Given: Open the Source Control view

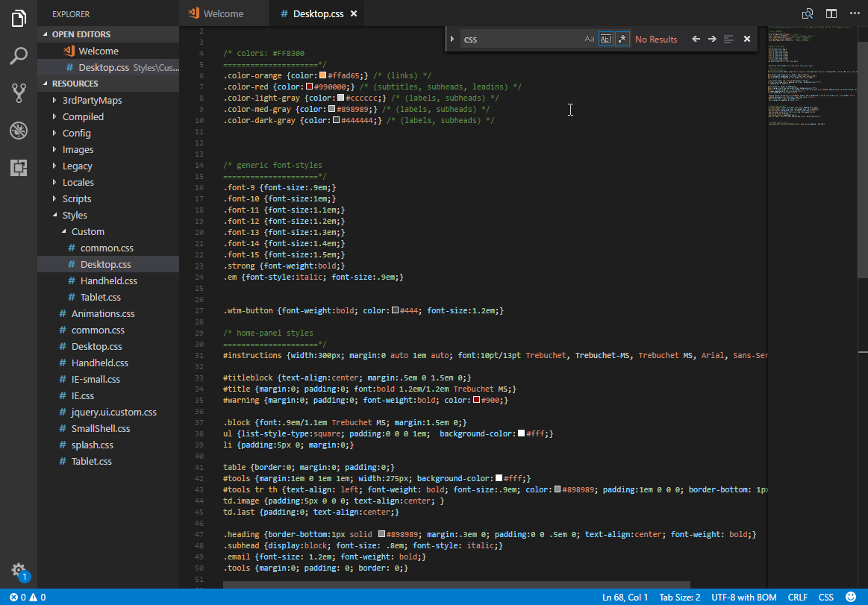Looking at the screenshot, I should (x=19, y=93).
